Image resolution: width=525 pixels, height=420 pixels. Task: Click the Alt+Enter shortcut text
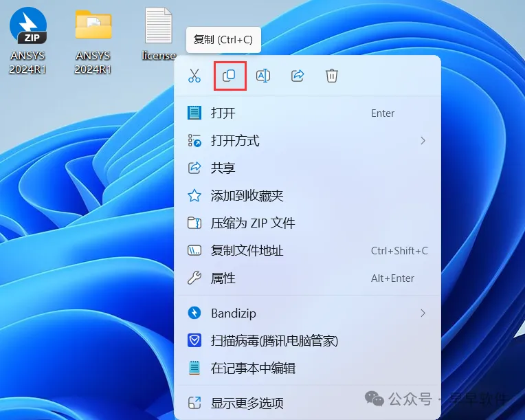392,278
